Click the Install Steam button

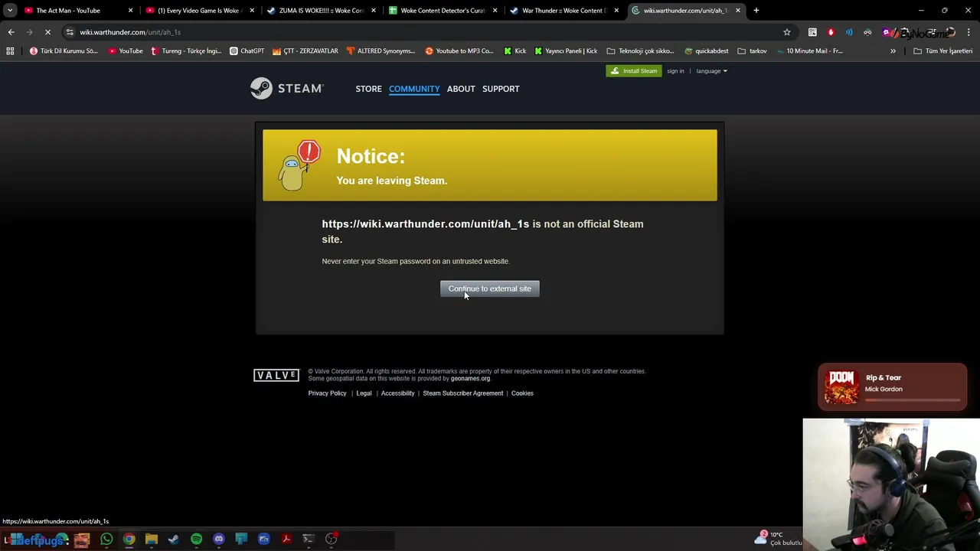coord(633,71)
